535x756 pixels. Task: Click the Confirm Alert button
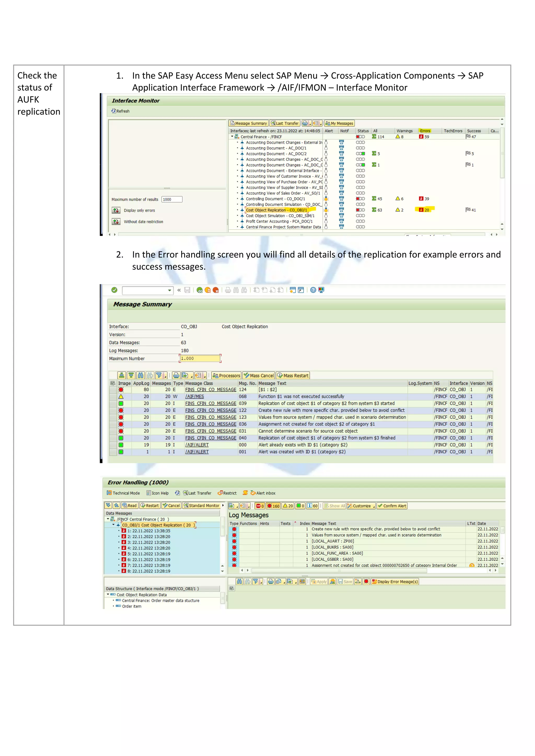tap(392, 506)
